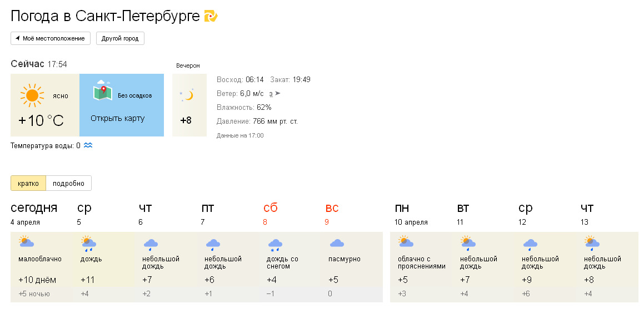Screen dimensions: 644x314
Task: Click the moon icon under Вечером
Action: click(188, 95)
